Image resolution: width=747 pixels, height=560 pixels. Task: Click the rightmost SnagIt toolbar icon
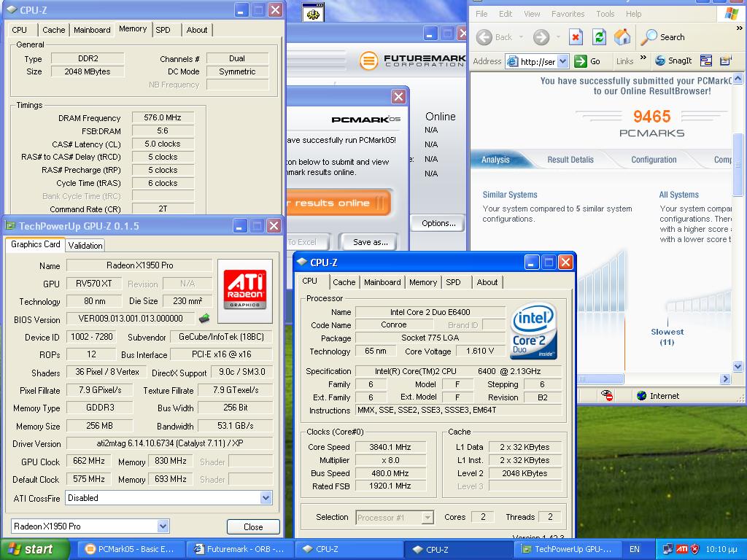coord(726,61)
